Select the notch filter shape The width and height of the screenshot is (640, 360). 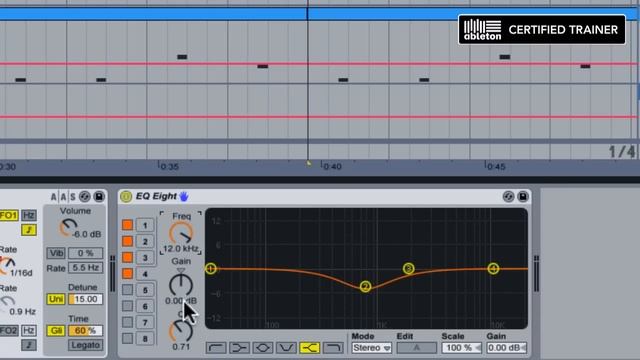pos(286,348)
